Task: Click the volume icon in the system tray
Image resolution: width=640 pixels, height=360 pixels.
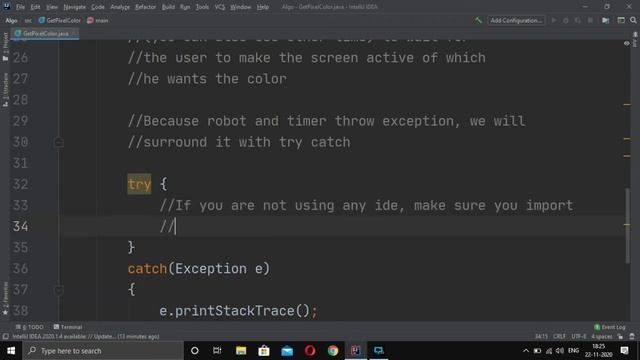Action: click(x=560, y=351)
